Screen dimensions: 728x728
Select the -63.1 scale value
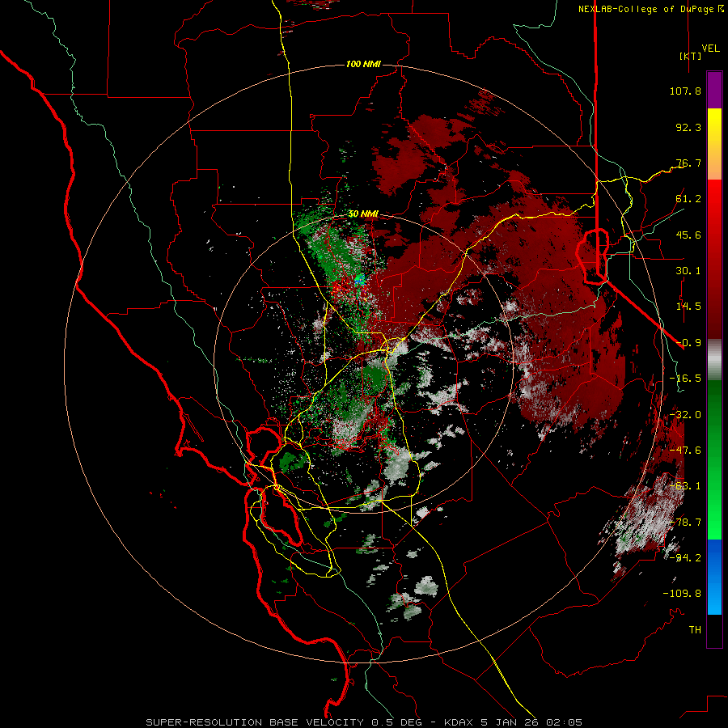click(x=685, y=486)
